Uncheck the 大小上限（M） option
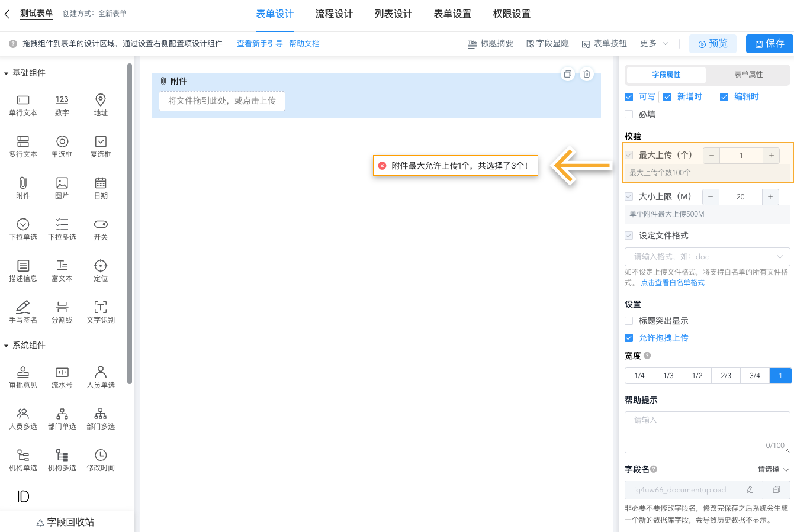The image size is (794, 532). [x=628, y=196]
